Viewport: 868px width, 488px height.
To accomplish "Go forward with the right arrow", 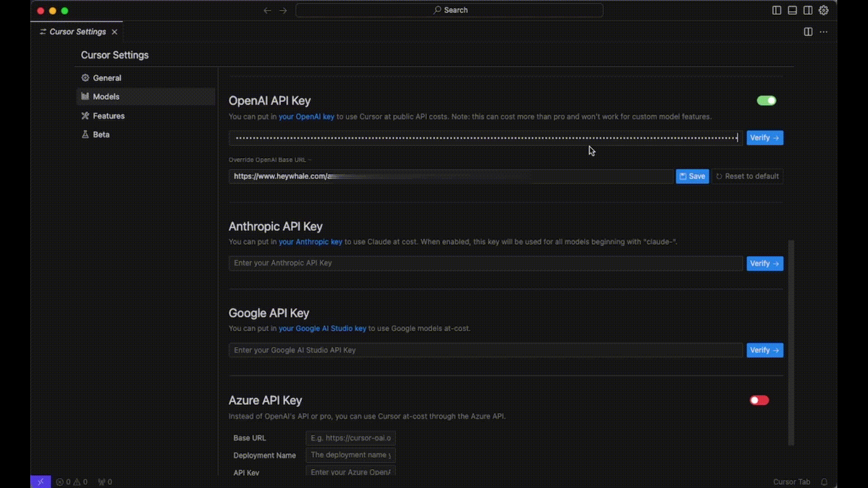I will [x=283, y=10].
